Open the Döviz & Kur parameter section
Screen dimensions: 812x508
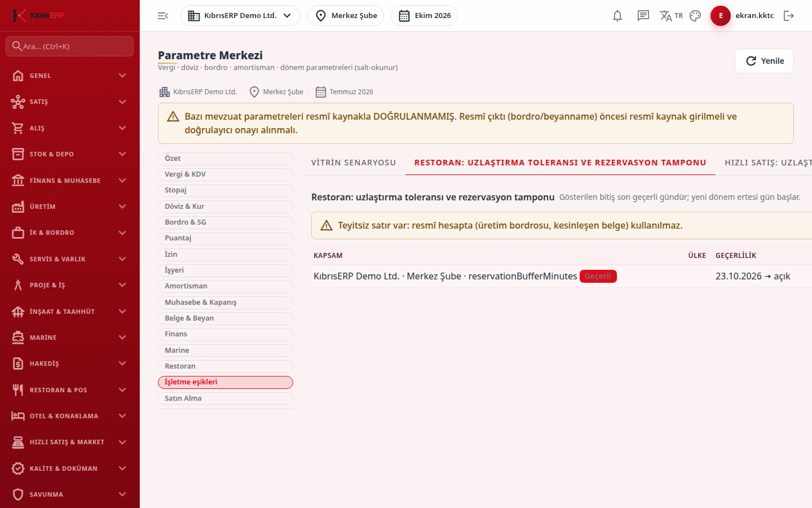[x=226, y=207]
